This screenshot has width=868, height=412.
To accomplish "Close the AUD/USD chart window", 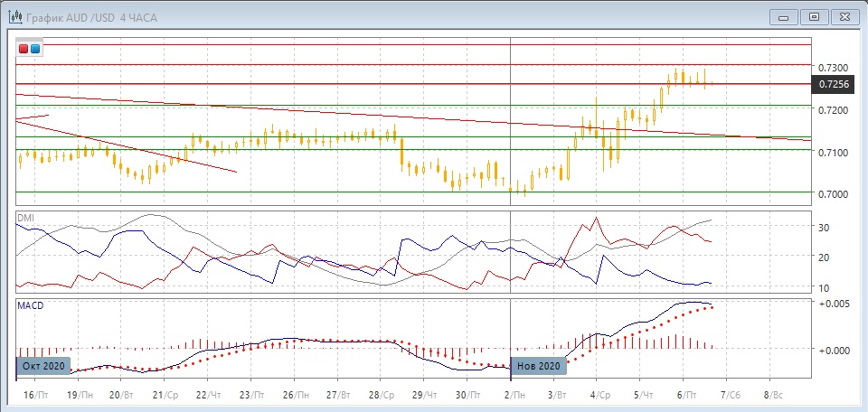I will [x=844, y=16].
